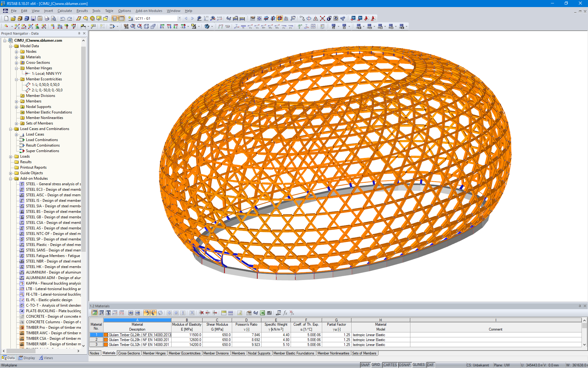This screenshot has height=368, width=588.
Task: Collapse the Add-on Modules tree node
Action: click(x=11, y=178)
